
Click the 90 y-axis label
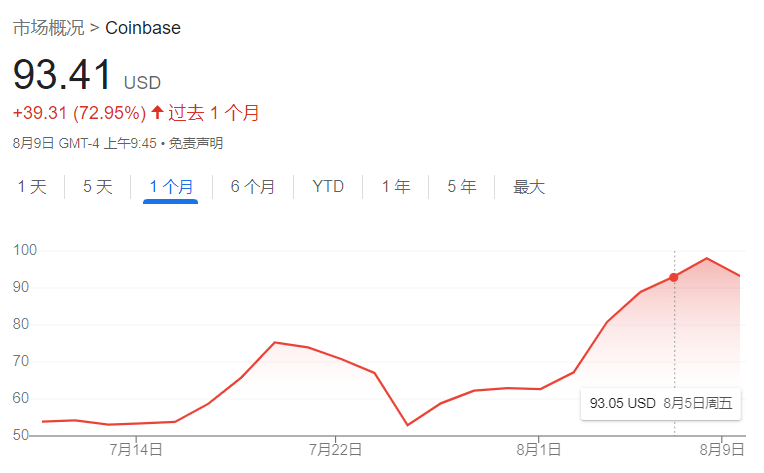[21, 287]
